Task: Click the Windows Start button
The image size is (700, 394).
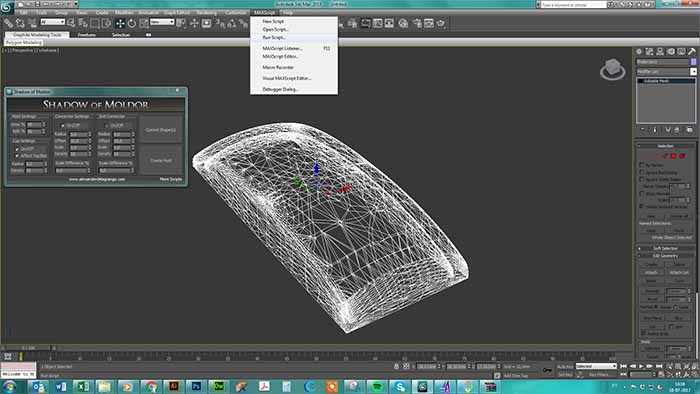Action: coord(9,386)
